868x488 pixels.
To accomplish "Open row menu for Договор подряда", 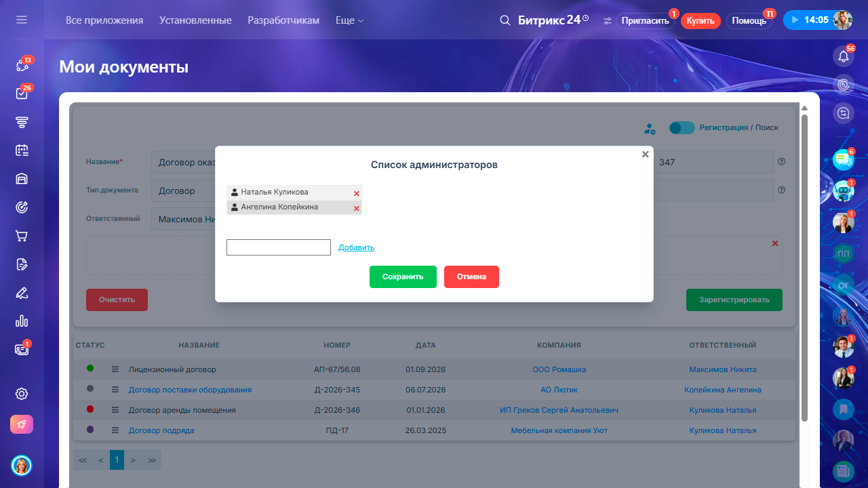I will tap(115, 430).
